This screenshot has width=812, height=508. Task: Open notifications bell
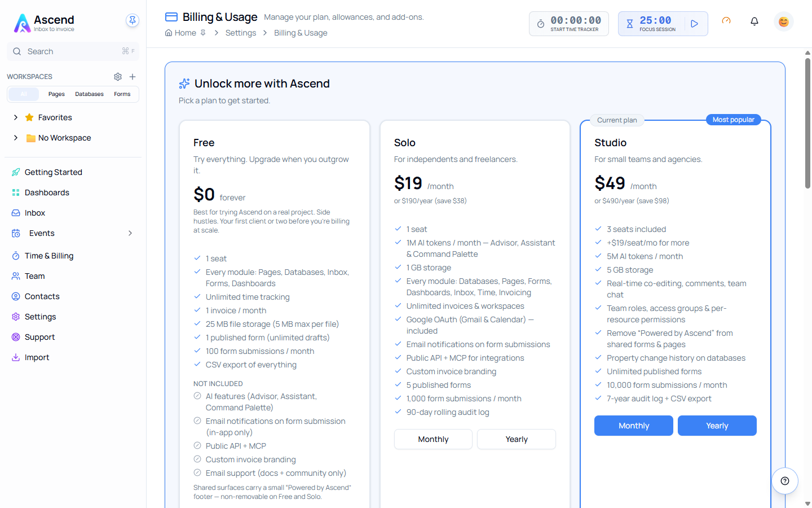(754, 21)
